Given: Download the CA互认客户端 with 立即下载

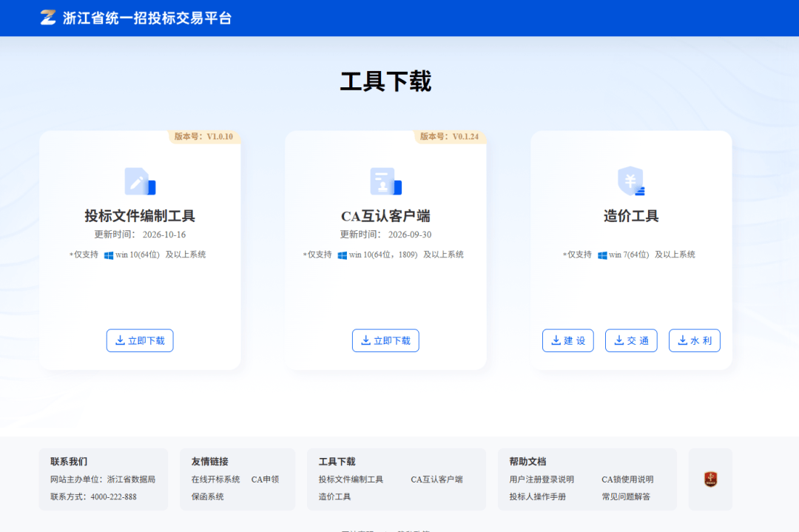Looking at the screenshot, I should pos(385,340).
